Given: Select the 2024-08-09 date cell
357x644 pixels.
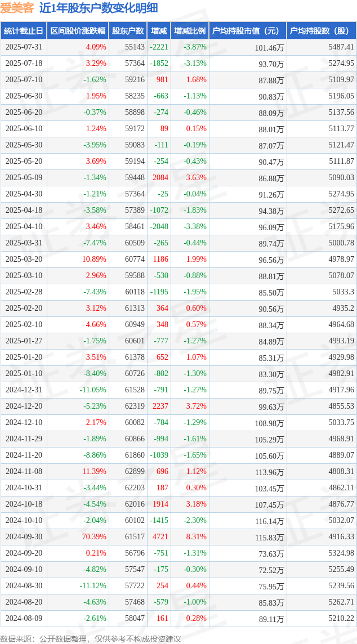Looking at the screenshot, I should (24, 618).
